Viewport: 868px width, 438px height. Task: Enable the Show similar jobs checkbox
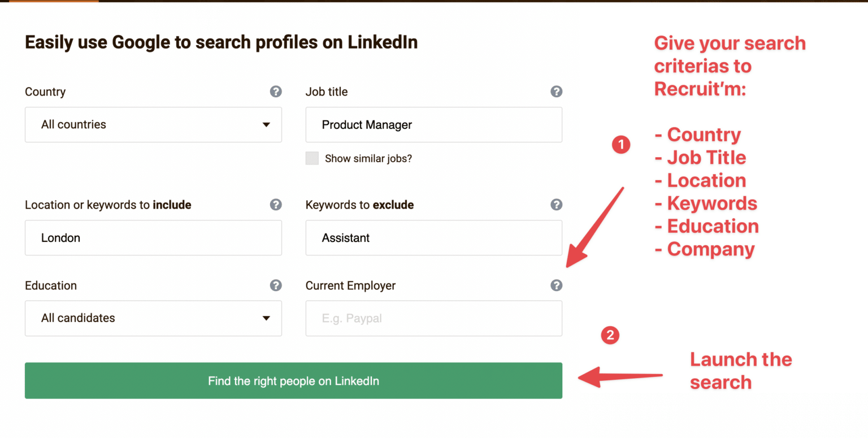click(x=313, y=158)
